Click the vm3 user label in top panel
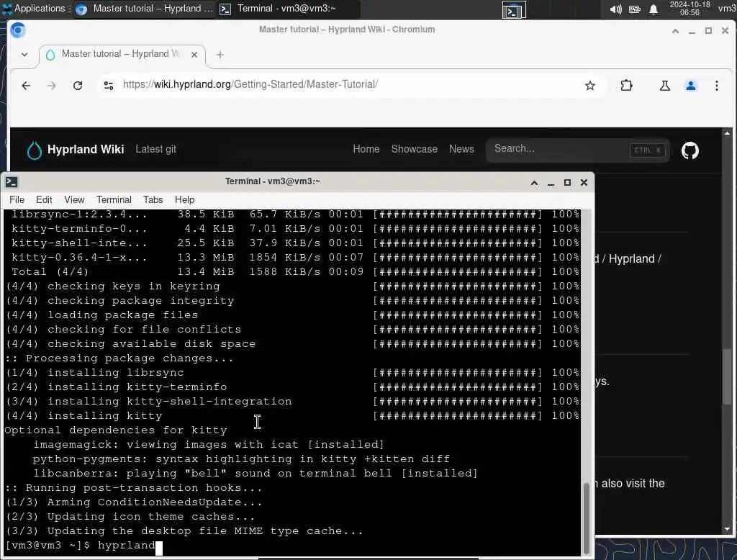 point(727,9)
